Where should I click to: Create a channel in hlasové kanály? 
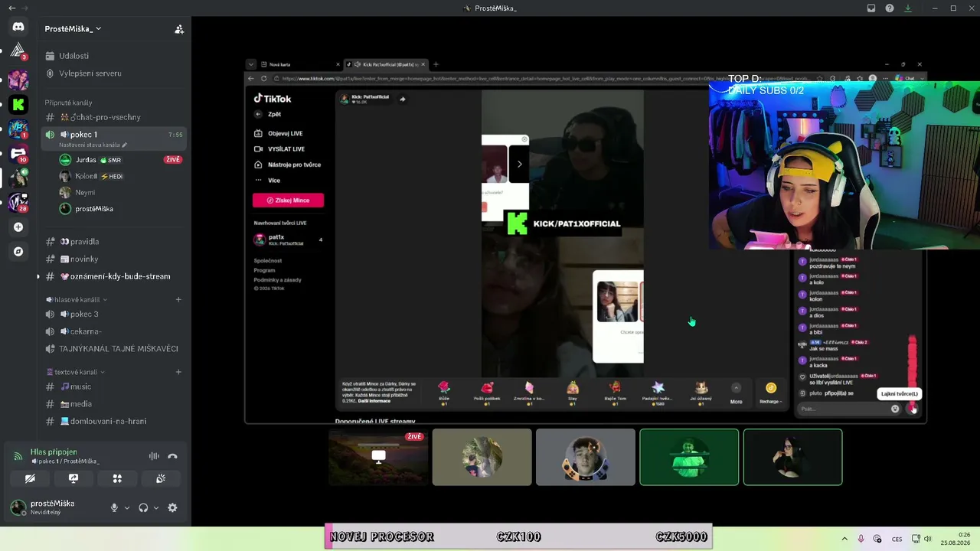click(178, 299)
